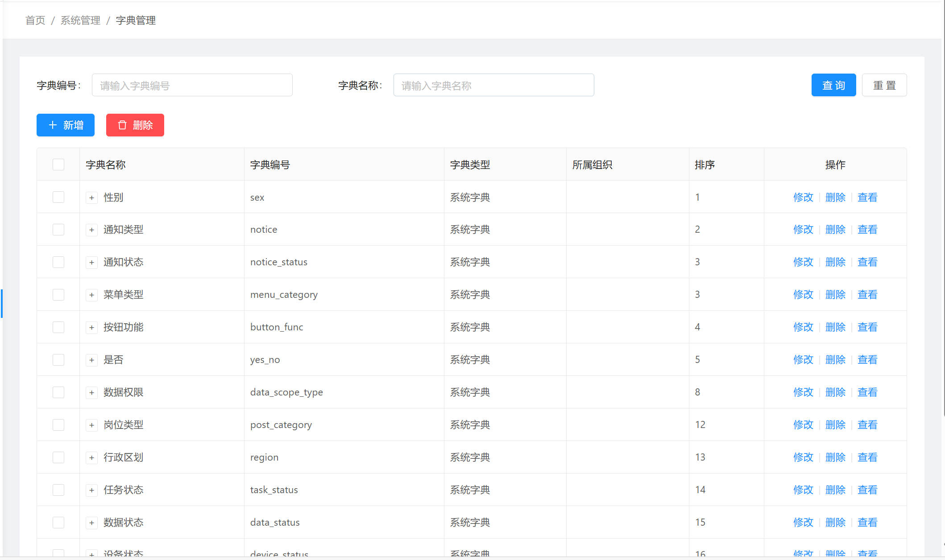Expand the 通知类型 dictionary entry

92,230
